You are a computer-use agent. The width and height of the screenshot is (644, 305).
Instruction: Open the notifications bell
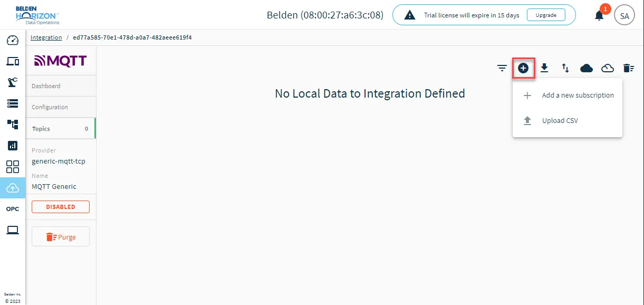pyautogui.click(x=599, y=15)
